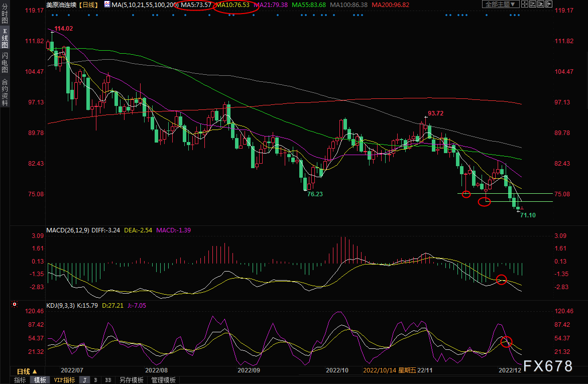The image size is (588, 384).
Task: Click the 76.23 low price label
Action: pyautogui.click(x=315, y=194)
